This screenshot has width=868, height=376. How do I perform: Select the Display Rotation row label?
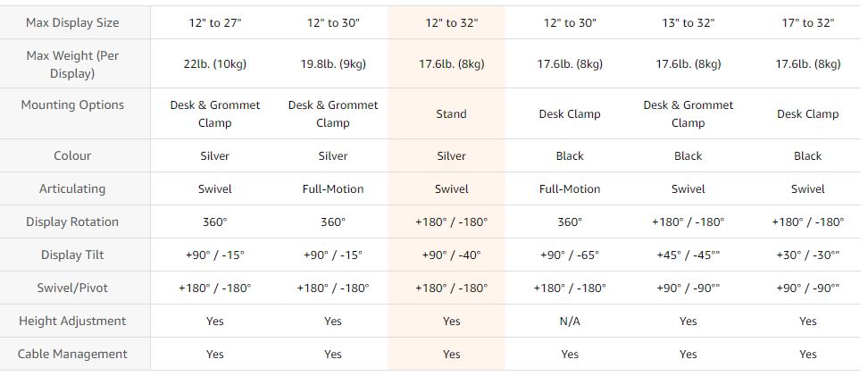[x=72, y=221]
